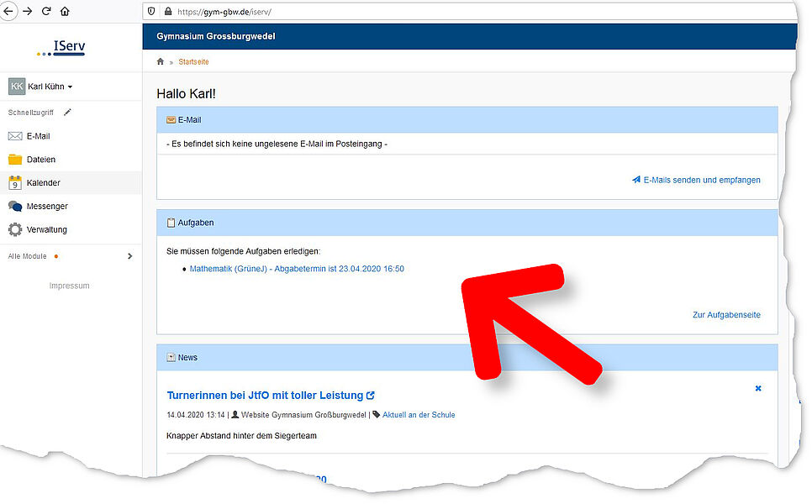Open Verwaltung in the sidebar
812x504 pixels.
(46, 230)
